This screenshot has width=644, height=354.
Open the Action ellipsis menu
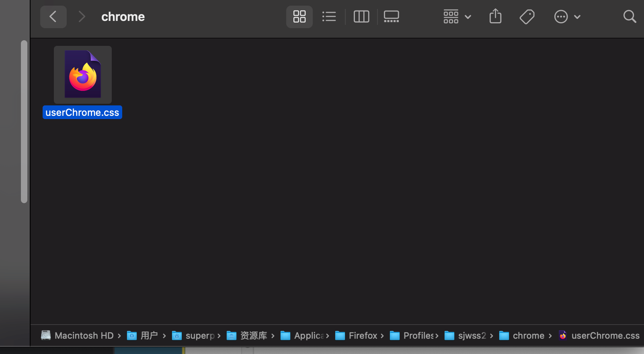click(x=567, y=16)
